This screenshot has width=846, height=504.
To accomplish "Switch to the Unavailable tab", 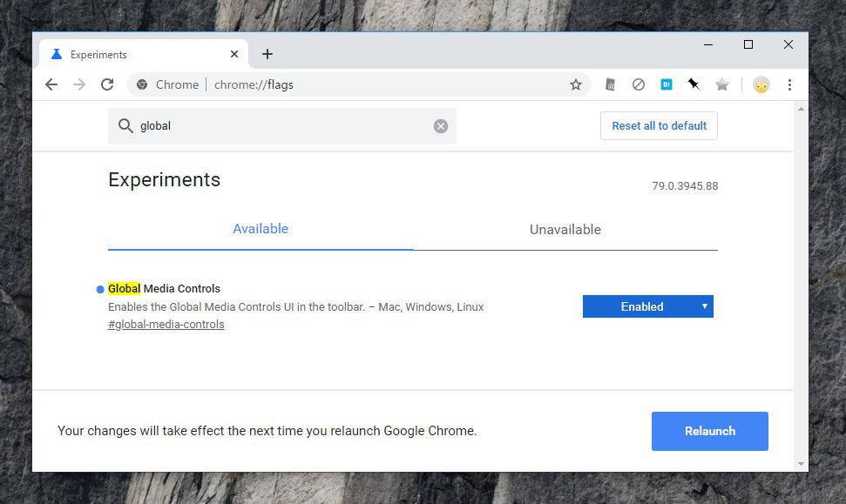I will pos(565,230).
